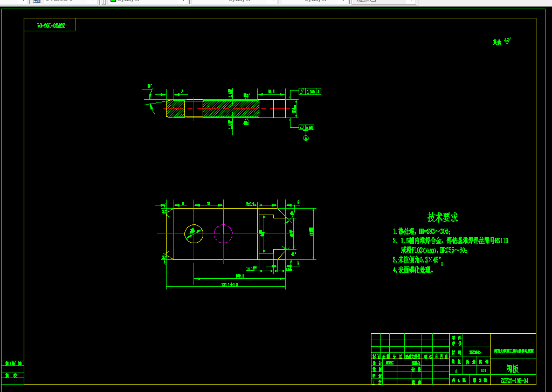
Task: Select requirement line 1 about 热处理 HB=283~302
Action: point(422,232)
